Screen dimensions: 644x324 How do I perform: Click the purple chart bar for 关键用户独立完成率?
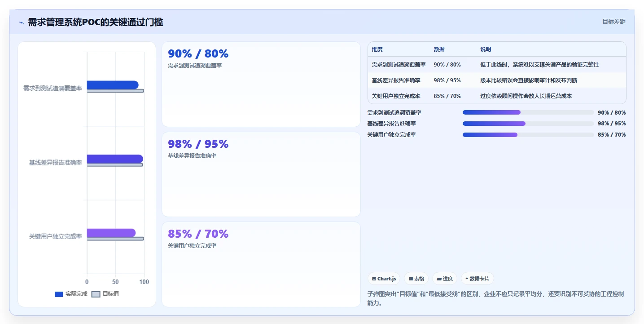[111, 233]
